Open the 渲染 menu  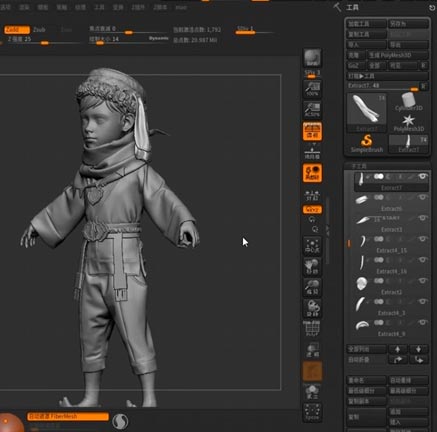24,7
